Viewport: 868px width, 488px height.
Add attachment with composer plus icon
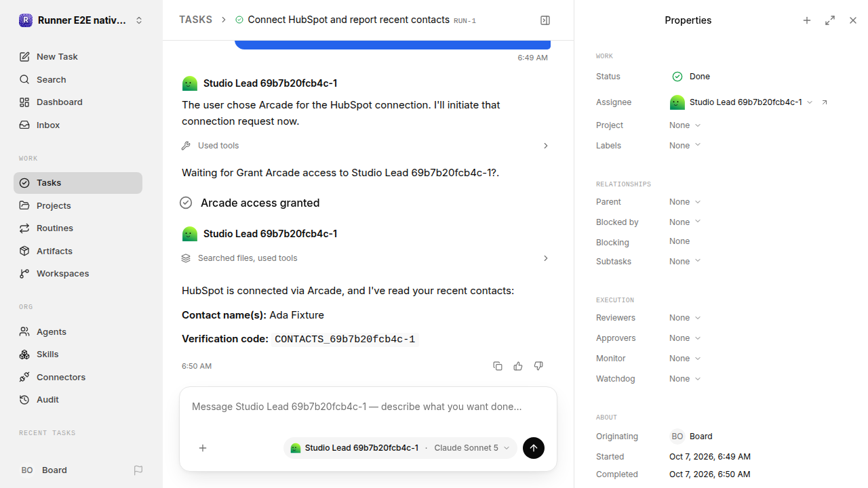point(203,448)
